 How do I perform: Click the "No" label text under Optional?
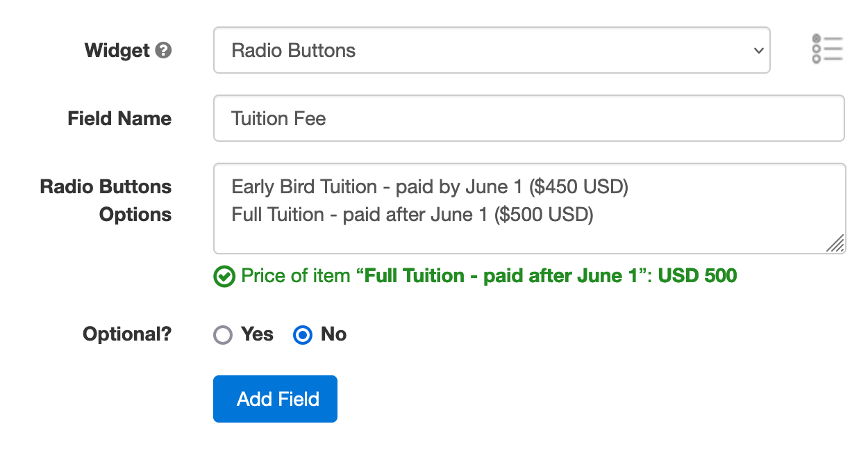(x=334, y=334)
